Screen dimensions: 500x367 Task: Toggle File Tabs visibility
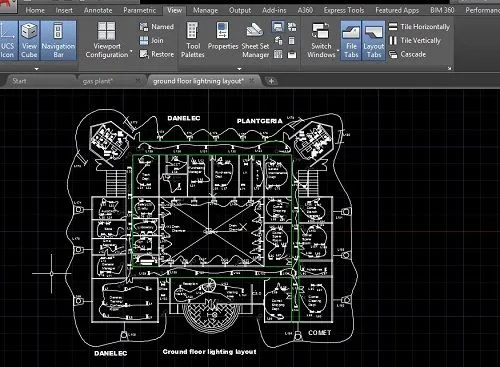pos(351,40)
